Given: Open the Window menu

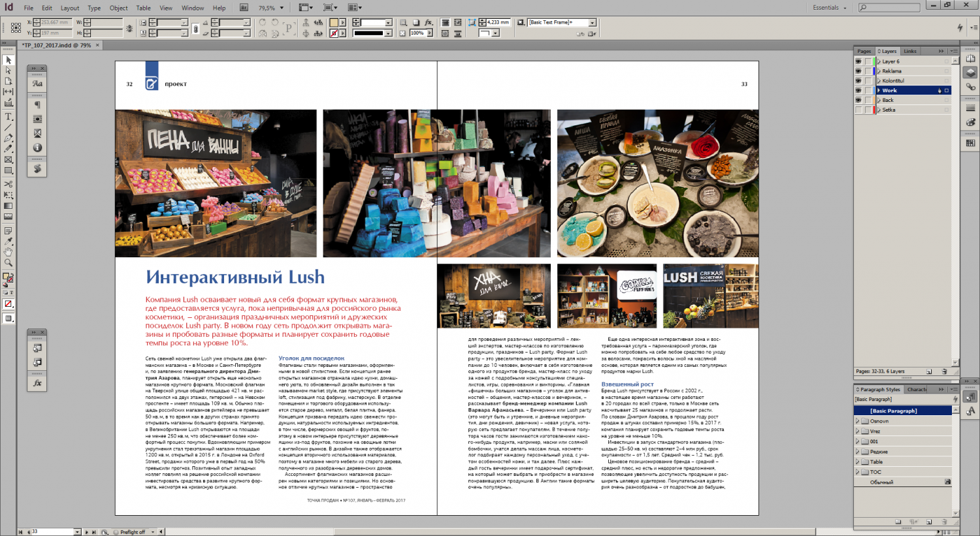Looking at the screenshot, I should 193,8.
